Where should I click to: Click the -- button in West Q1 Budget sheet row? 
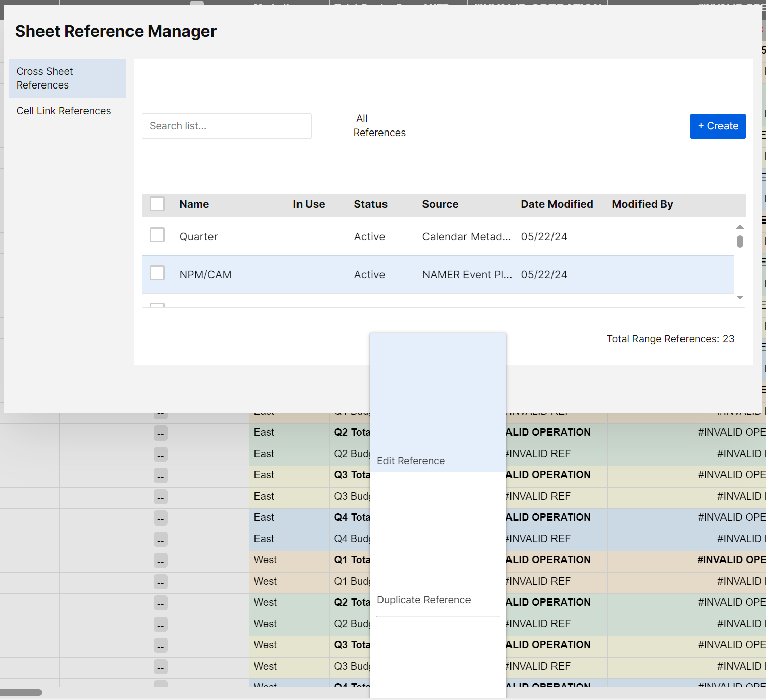click(161, 582)
